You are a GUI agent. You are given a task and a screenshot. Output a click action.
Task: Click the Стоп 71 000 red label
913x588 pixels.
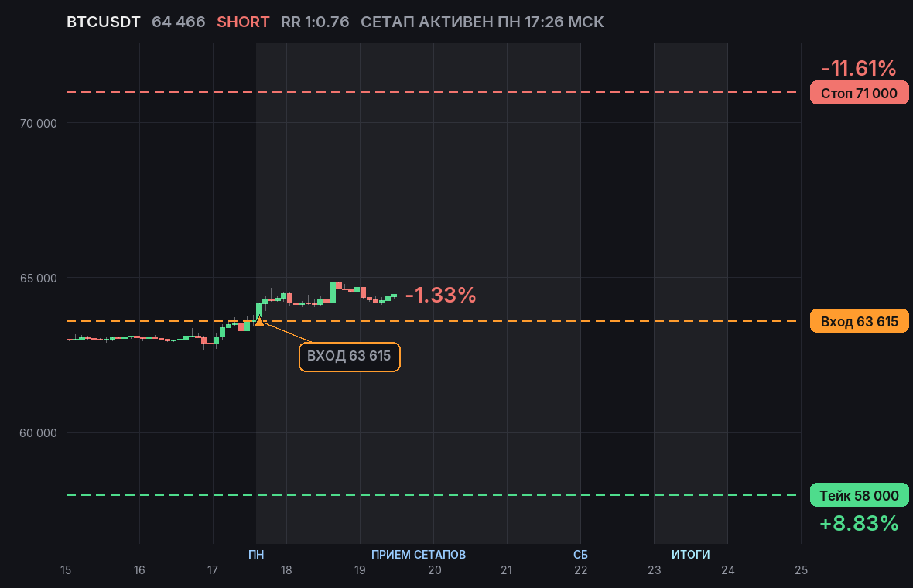coord(859,93)
